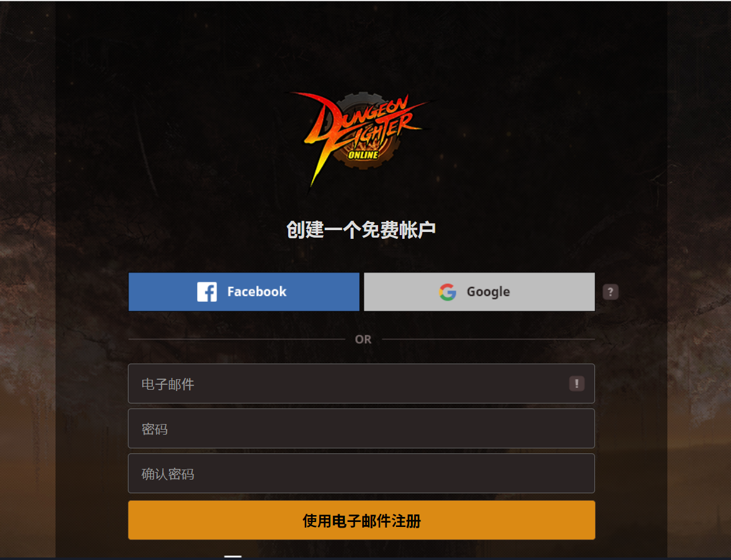
Task: Click the multicolored Google "G" icon
Action: (447, 292)
